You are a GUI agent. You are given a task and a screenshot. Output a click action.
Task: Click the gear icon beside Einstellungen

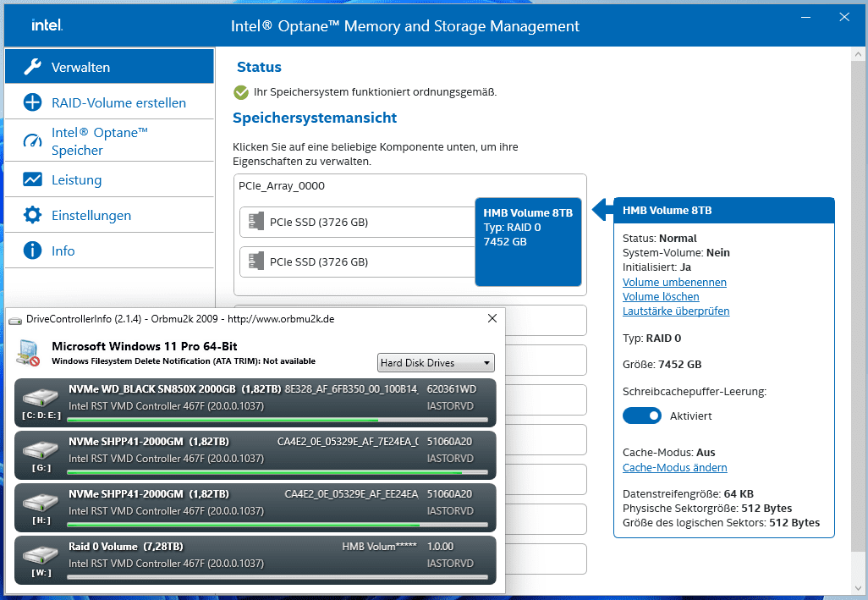click(x=33, y=215)
